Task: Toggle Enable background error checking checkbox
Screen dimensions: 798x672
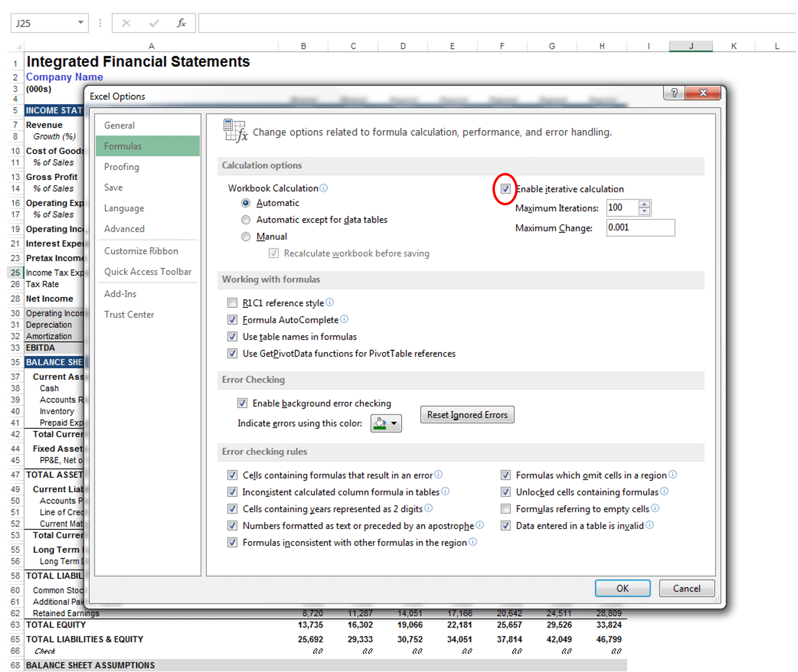Action: [x=242, y=403]
